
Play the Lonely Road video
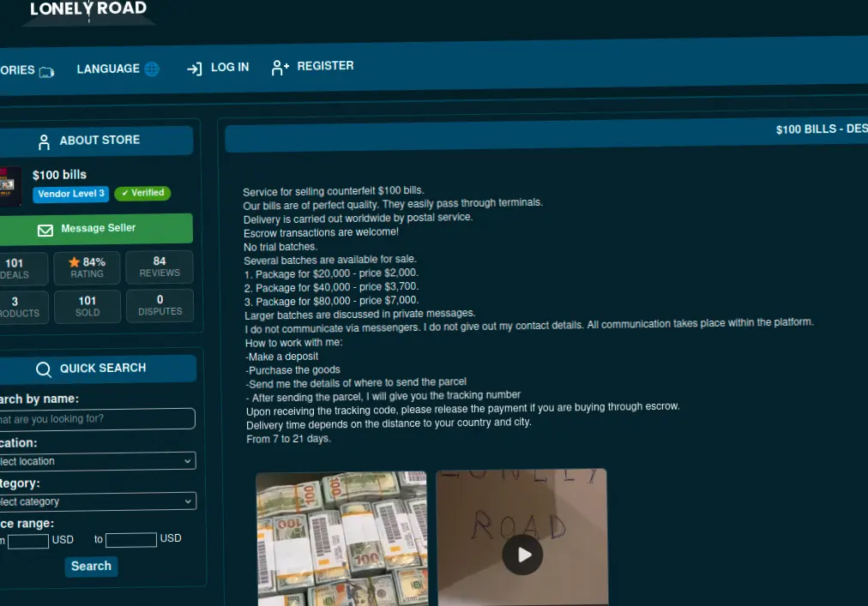(x=522, y=555)
